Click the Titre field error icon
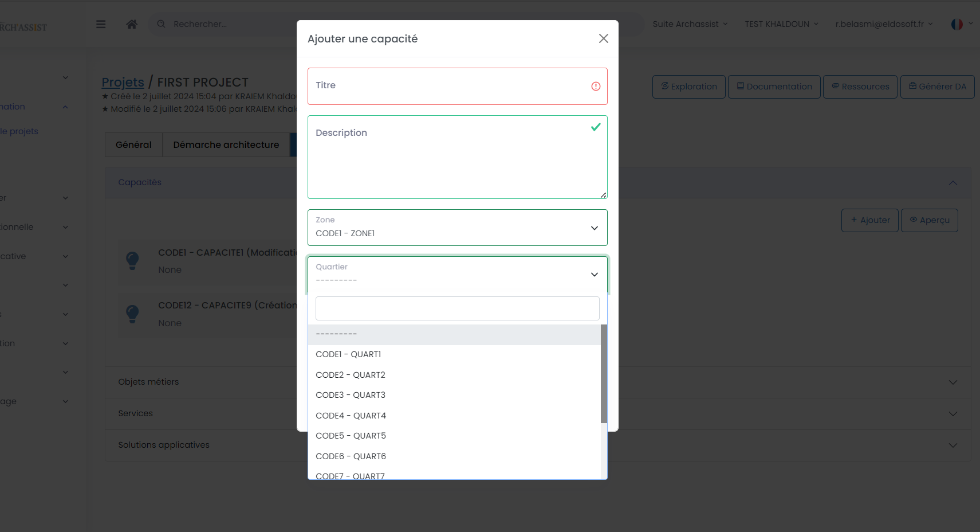This screenshot has width=980, height=532. pos(596,87)
